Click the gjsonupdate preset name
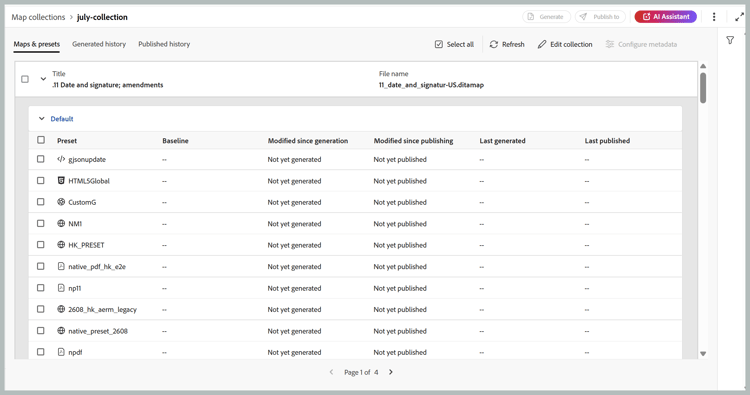Screen dimensions: 750x395 pos(87,159)
